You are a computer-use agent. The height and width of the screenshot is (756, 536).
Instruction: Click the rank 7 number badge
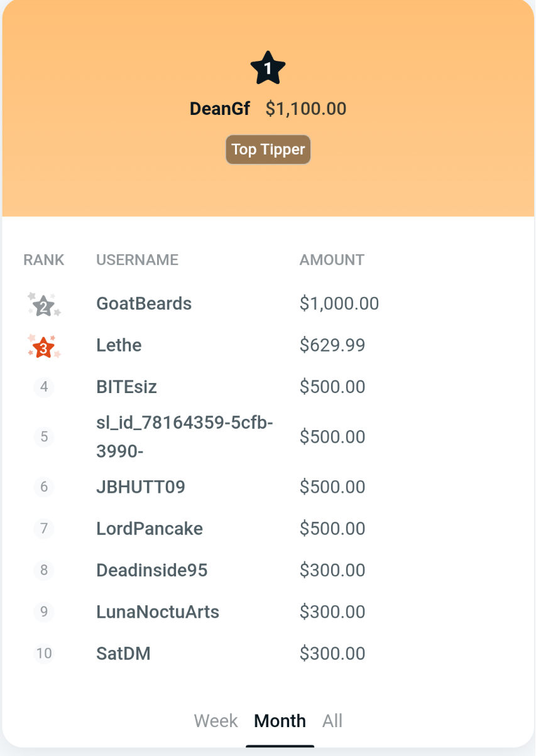[44, 529]
